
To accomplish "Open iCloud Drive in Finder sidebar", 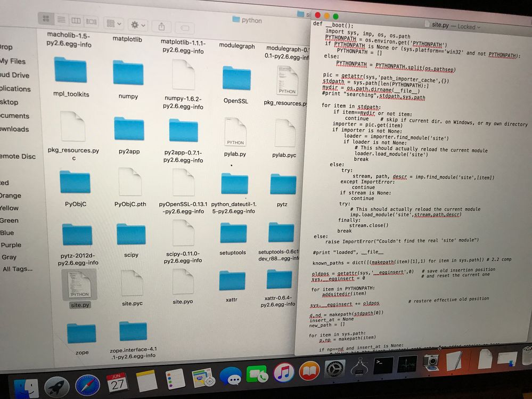I will tap(14, 75).
